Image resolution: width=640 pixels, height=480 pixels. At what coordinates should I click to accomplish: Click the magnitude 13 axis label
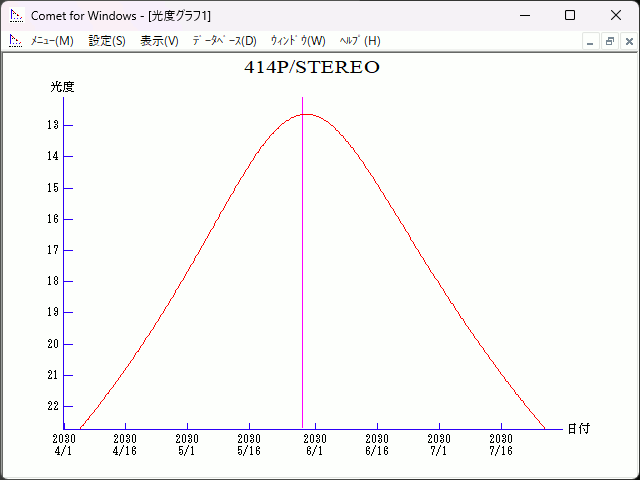[53, 125]
